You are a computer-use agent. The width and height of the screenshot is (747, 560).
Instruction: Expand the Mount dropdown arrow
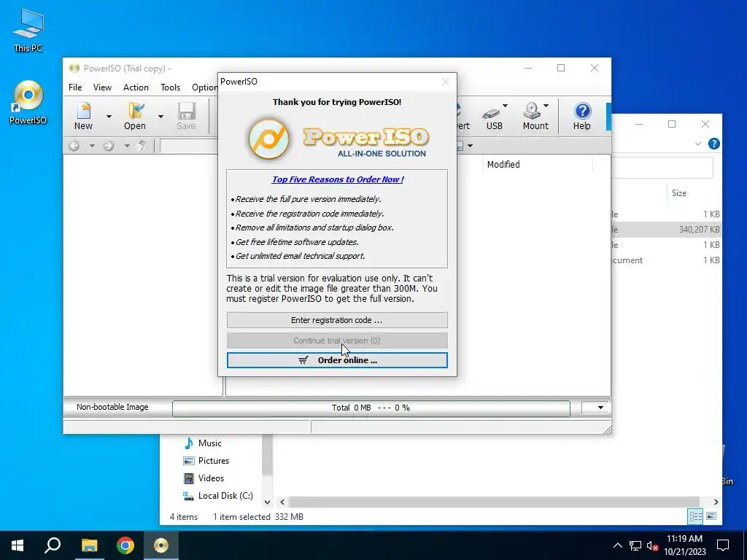click(x=546, y=106)
